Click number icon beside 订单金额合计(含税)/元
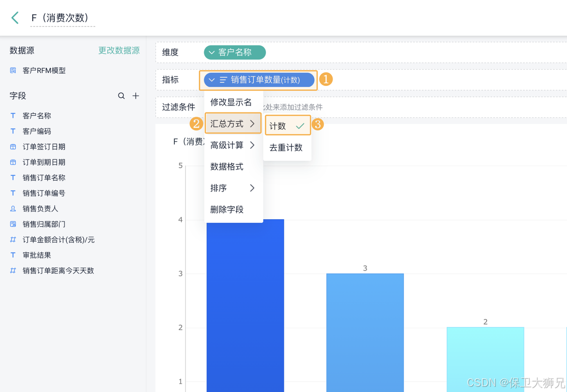 13,240
